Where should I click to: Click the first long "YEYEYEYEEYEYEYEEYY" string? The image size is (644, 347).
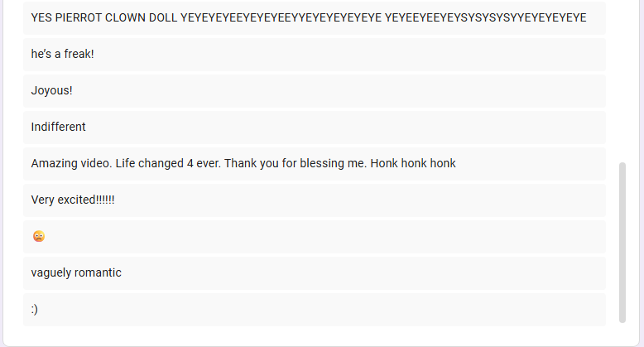281,17
